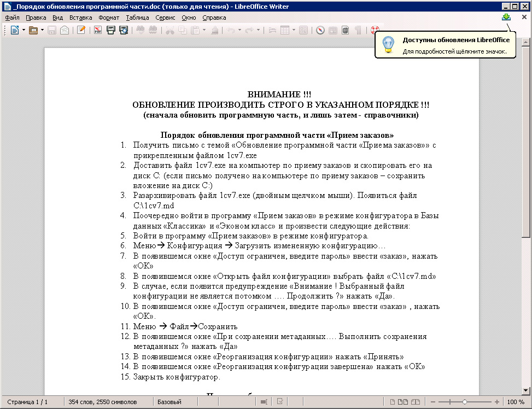Open the Navigator compass icon
Viewport: 532px width, 409px height.
point(320,30)
